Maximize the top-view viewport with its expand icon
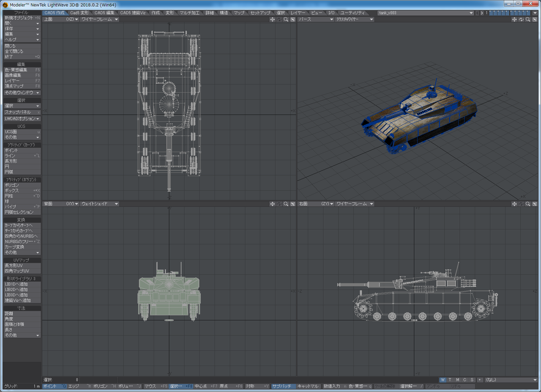The image size is (541, 392). (x=292, y=19)
